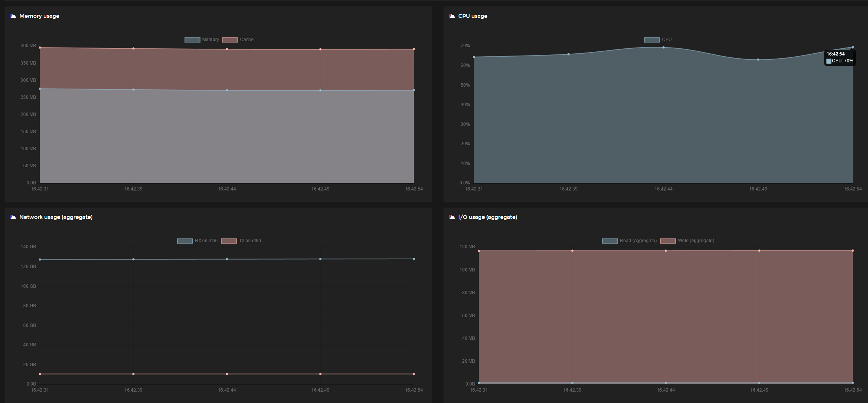The height and width of the screenshot is (403, 868).
Task: Click the Memory usage panel title
Action: coord(39,16)
